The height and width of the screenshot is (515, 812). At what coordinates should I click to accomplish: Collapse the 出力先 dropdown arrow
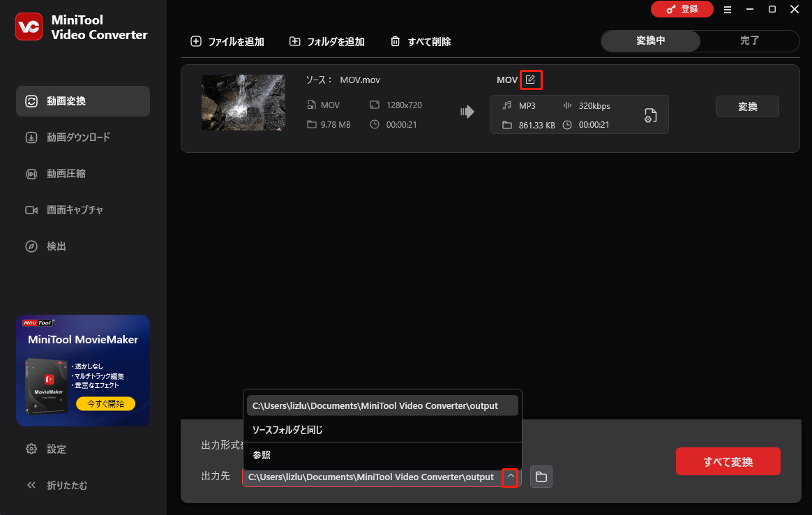tap(511, 477)
